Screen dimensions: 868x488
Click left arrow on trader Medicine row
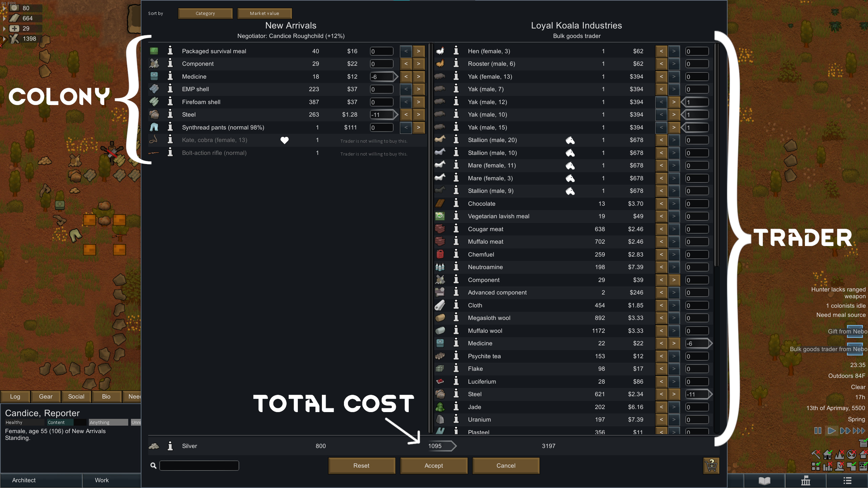[661, 343]
